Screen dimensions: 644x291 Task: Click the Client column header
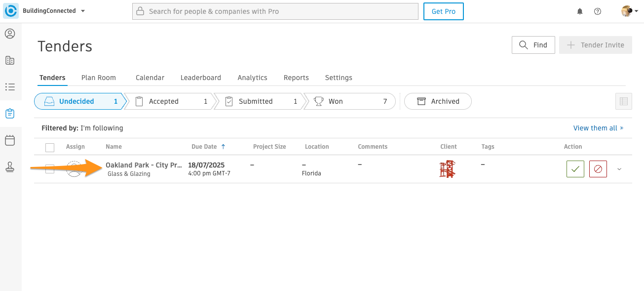[449, 147]
